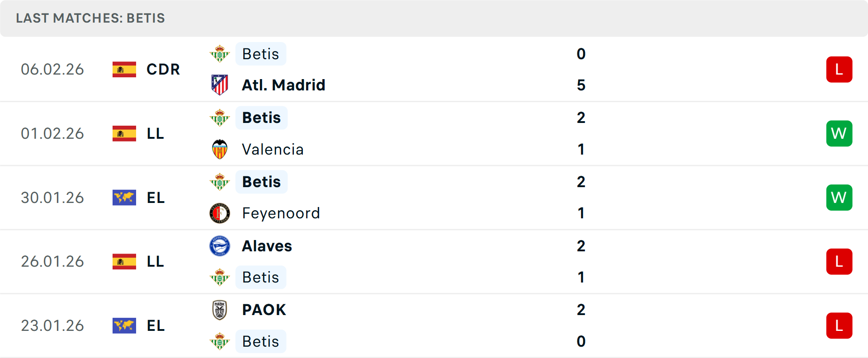The image size is (868, 358).
Task: Click the red L badge for Alaves match
Action: pyautogui.click(x=839, y=261)
